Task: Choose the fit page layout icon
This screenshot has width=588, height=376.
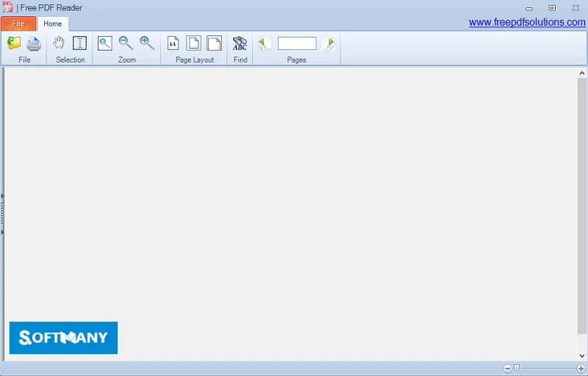Action: 193,43
